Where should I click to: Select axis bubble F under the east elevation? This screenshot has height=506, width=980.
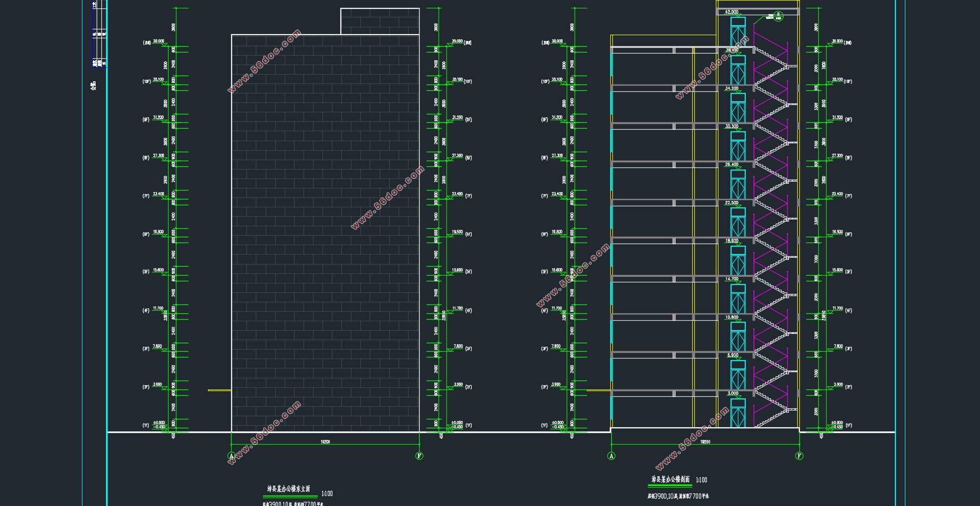point(419,456)
